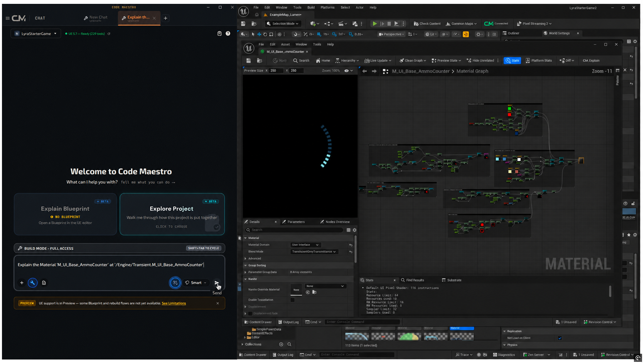The height and width of the screenshot is (363, 644).
Task: Toggle the Stats button in Material Editor
Action: [x=513, y=61]
